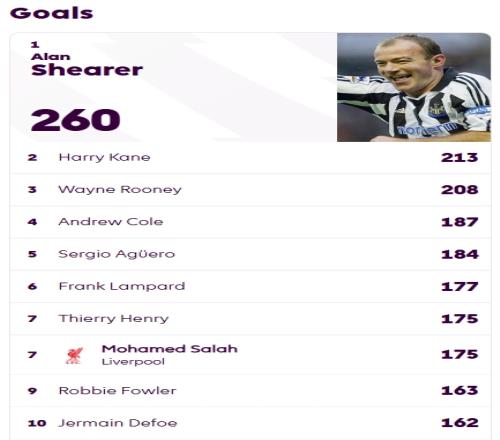Open Robbie Fowler's player page
The image size is (500, 440).
tap(117, 390)
